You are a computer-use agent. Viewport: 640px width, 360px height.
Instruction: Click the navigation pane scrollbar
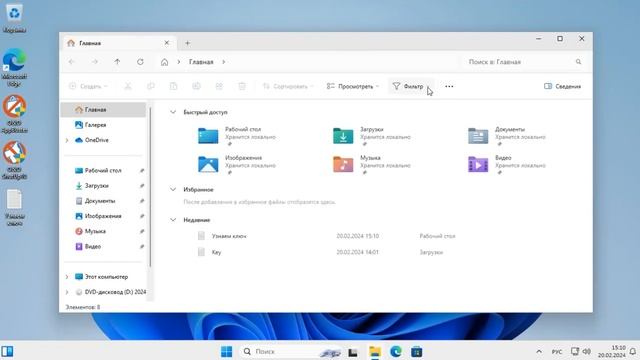[150, 187]
